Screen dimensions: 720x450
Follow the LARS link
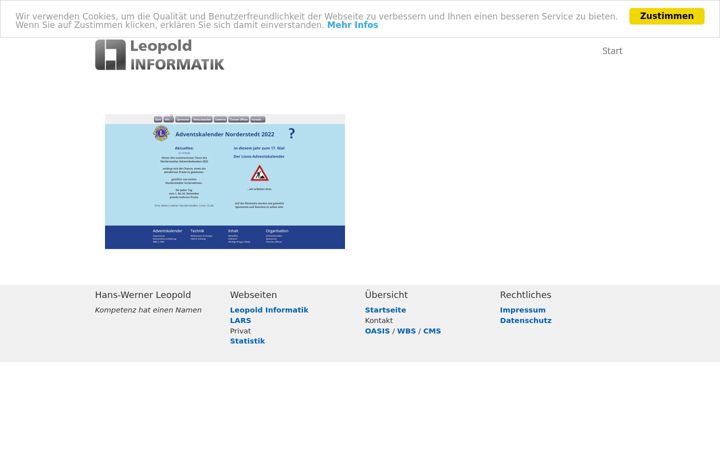point(241,321)
